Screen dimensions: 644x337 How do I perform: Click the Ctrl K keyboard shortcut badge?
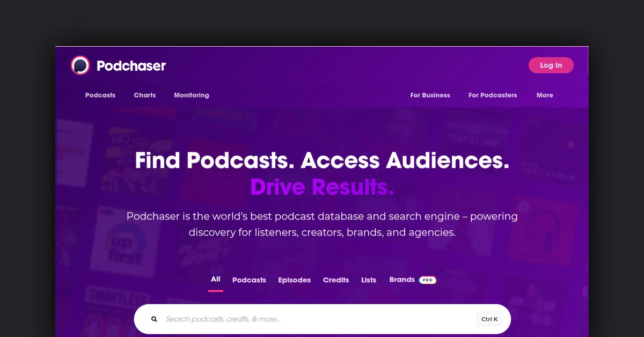click(x=489, y=319)
